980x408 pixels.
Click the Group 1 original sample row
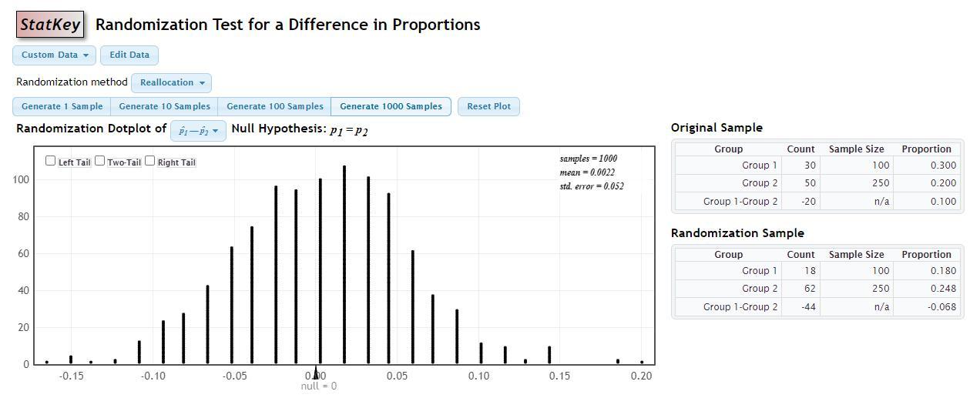coord(818,165)
